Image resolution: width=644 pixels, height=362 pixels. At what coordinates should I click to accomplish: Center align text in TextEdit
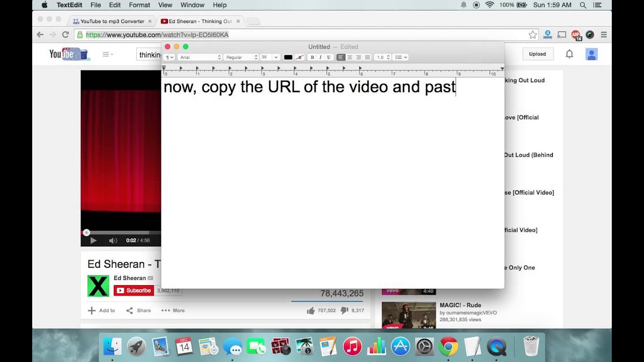click(350, 57)
